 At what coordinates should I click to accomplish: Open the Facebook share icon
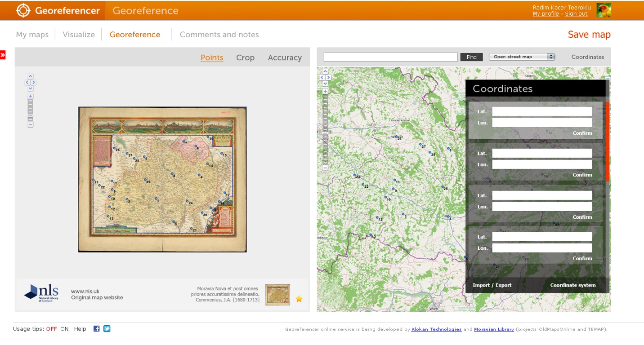coord(96,328)
